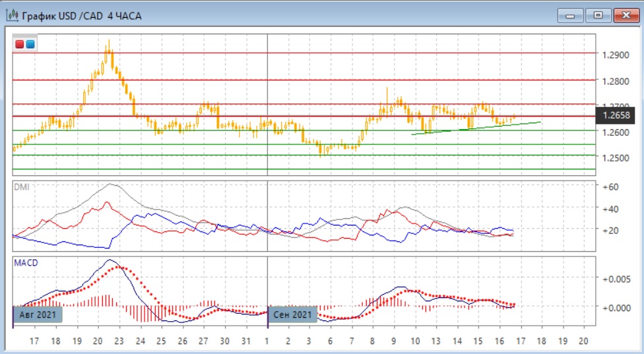The width and height of the screenshot is (644, 354).
Task: Click the 1.2800 price scale level
Action: pyautogui.click(x=615, y=81)
